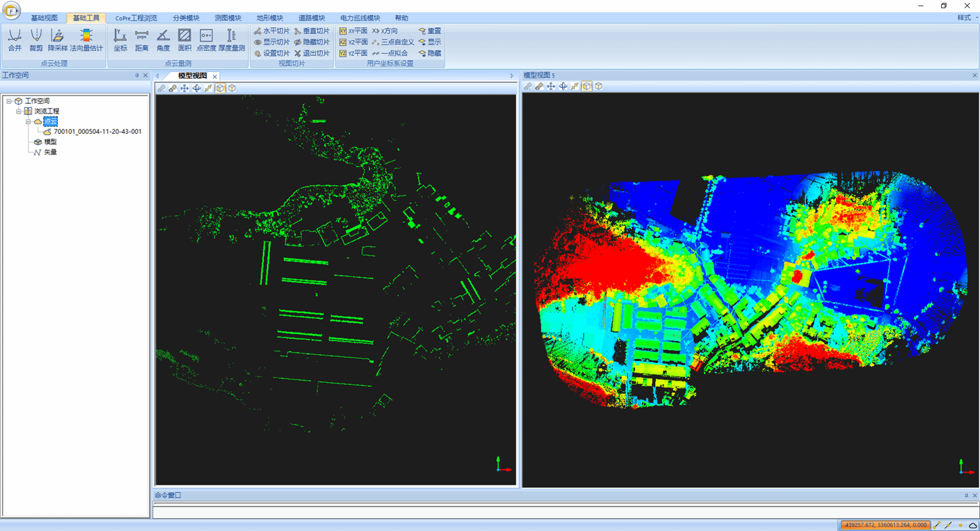Select the 裁剪 (clip) tool
The height and width of the screenshot is (531, 980).
[x=36, y=40]
